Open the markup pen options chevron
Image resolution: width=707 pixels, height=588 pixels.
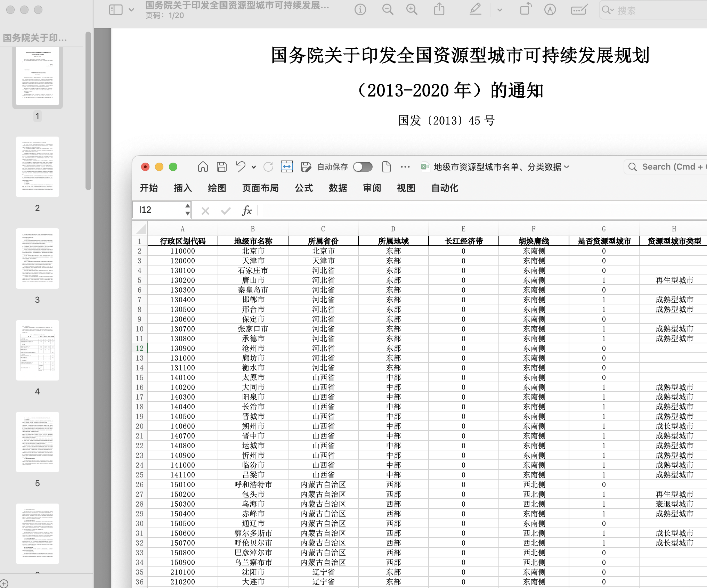coord(500,10)
